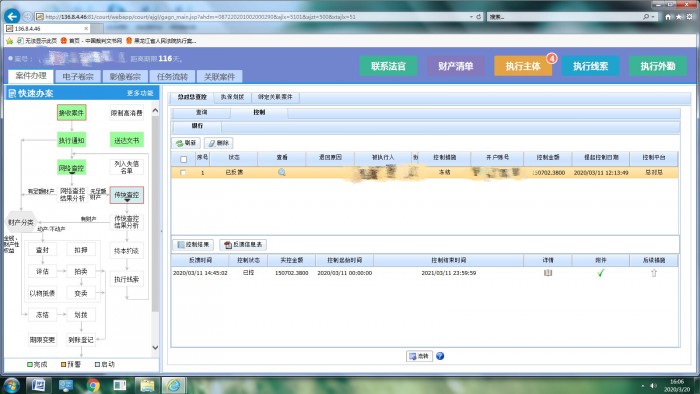Switch to the 任务流转 tab
The image size is (700, 394).
pyautogui.click(x=172, y=76)
